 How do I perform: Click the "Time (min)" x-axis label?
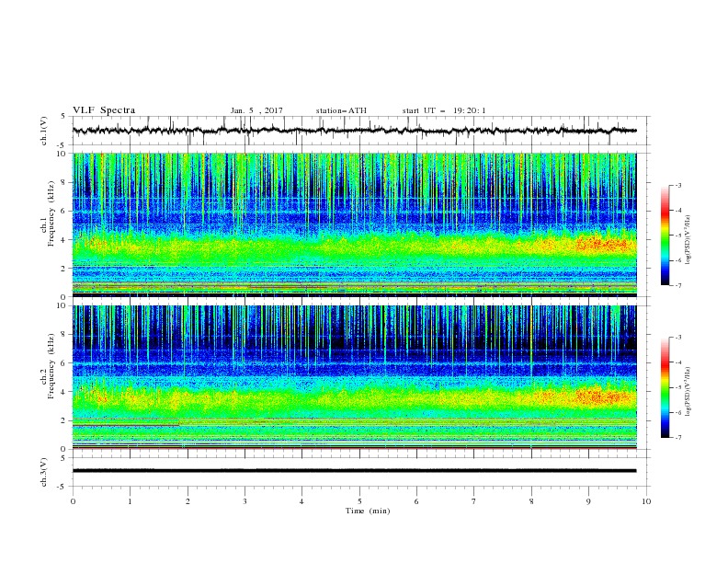pyautogui.click(x=368, y=511)
